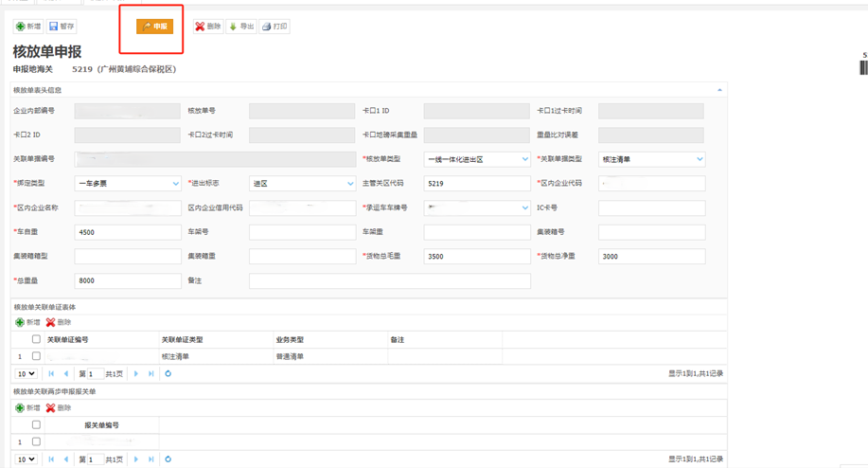The image size is (868, 468).
Task: Click the 备注 column header in 关联单证 table
Action: click(x=446, y=339)
